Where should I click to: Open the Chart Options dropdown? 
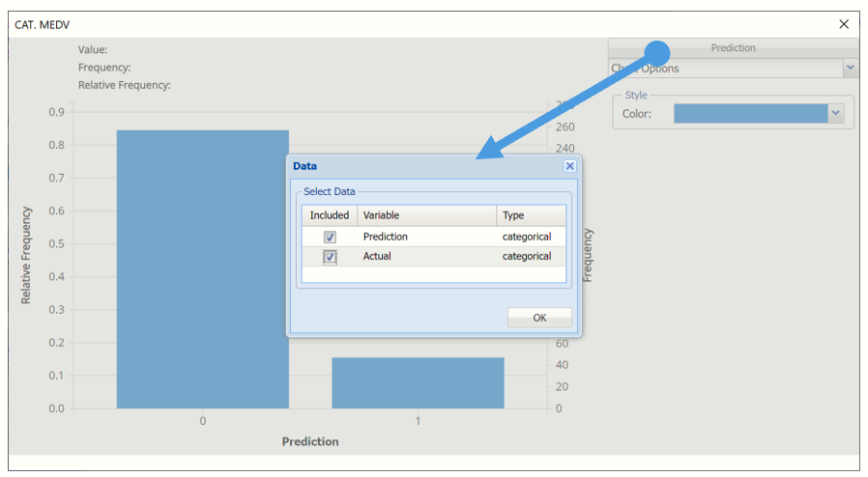(850, 69)
